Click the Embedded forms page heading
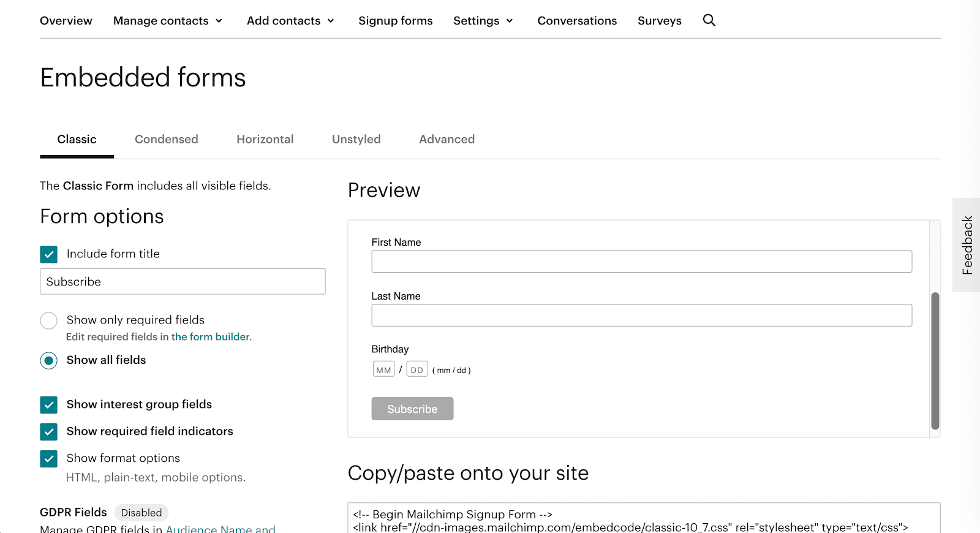This screenshot has height=533, width=980. 143,78
